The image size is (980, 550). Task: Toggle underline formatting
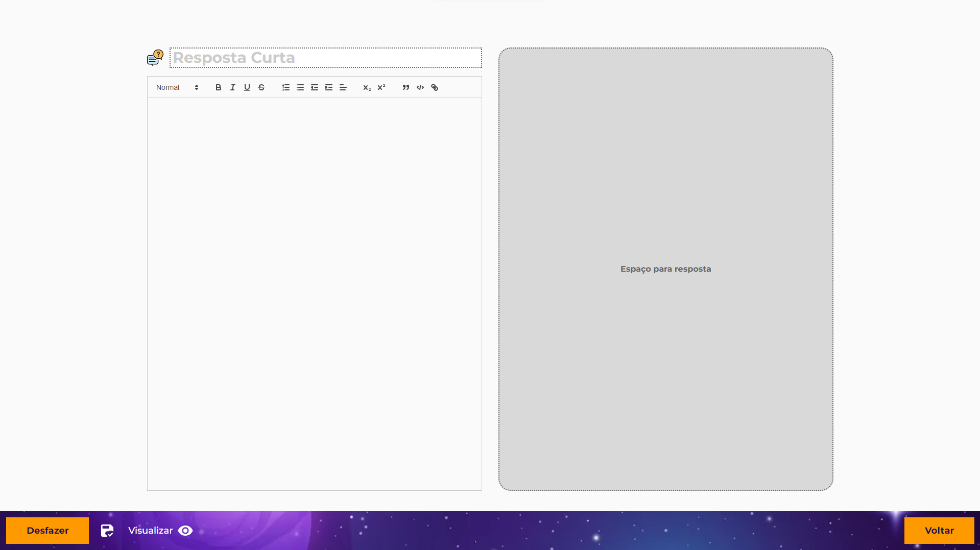247,87
